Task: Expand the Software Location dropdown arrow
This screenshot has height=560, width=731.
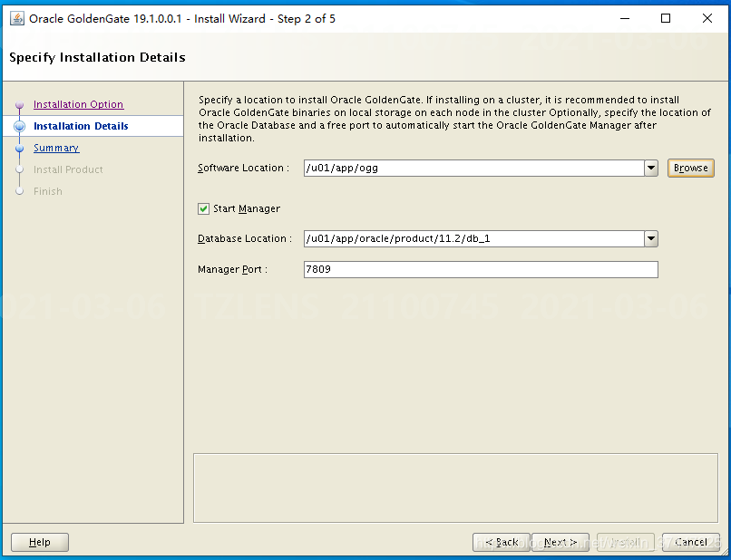Action: (x=651, y=169)
